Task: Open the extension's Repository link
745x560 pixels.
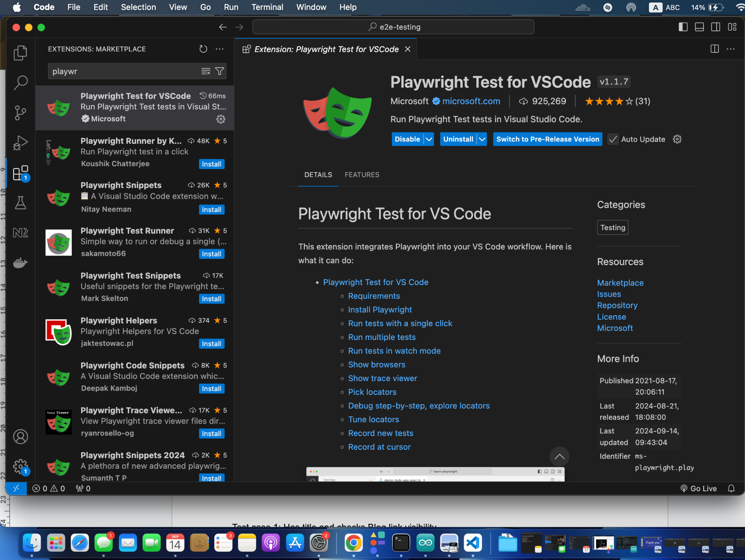Action: (x=617, y=305)
